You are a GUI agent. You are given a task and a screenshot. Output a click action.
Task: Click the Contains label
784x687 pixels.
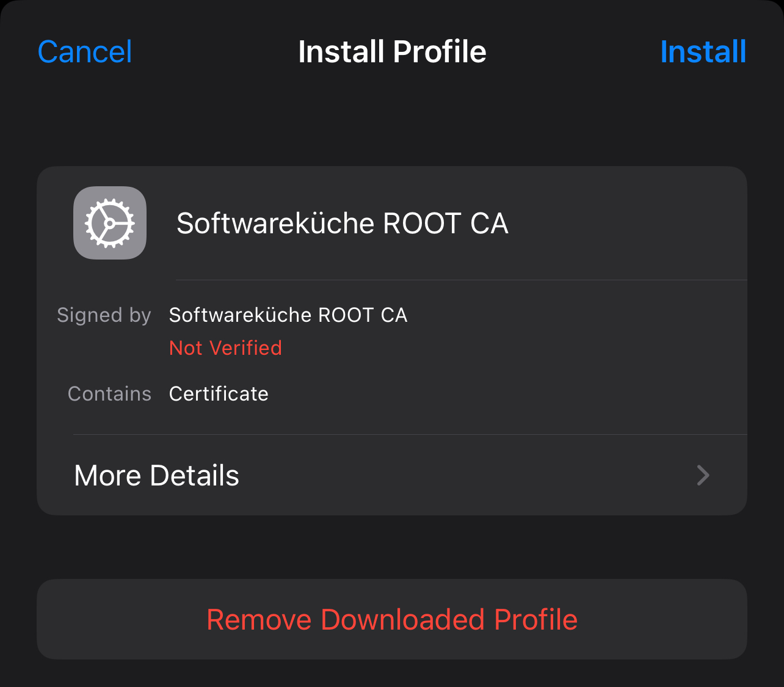point(109,394)
